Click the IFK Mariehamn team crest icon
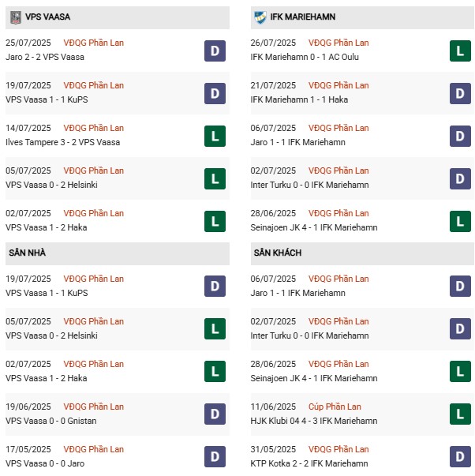This screenshot has height=476, width=475. [x=260, y=16]
